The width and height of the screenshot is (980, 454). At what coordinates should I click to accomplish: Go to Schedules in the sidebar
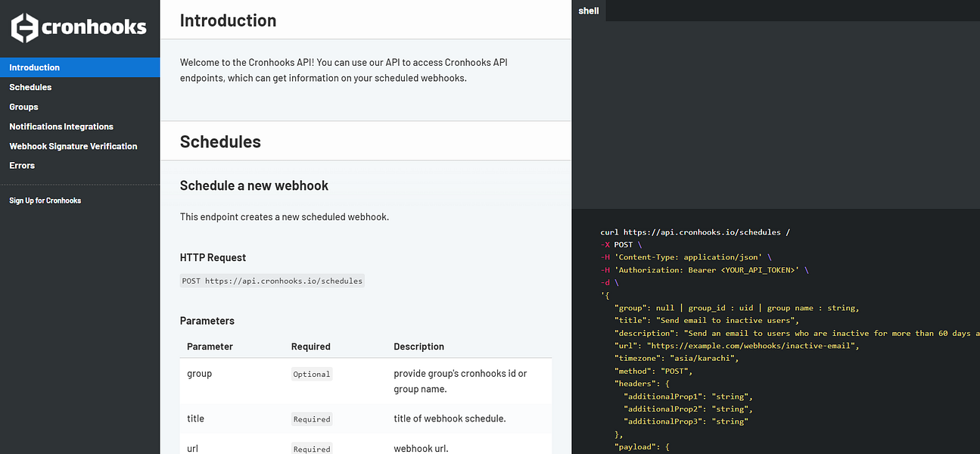30,87
